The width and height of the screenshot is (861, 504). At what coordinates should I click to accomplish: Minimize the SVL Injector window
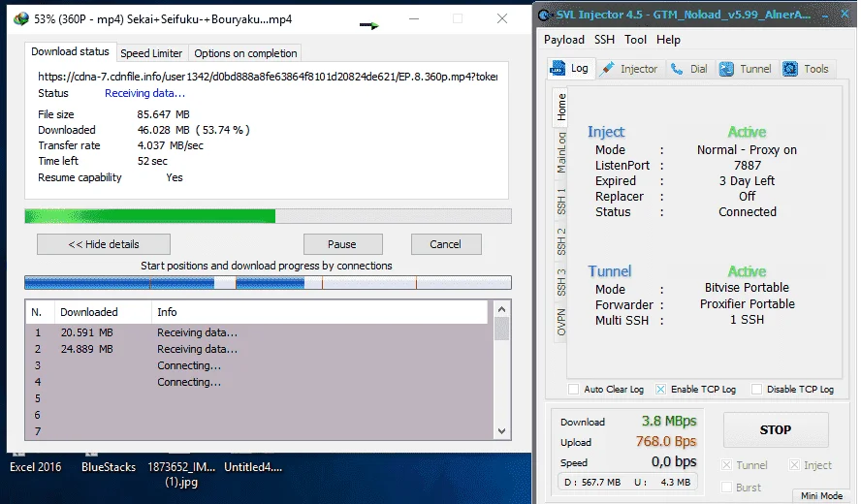pos(825,16)
